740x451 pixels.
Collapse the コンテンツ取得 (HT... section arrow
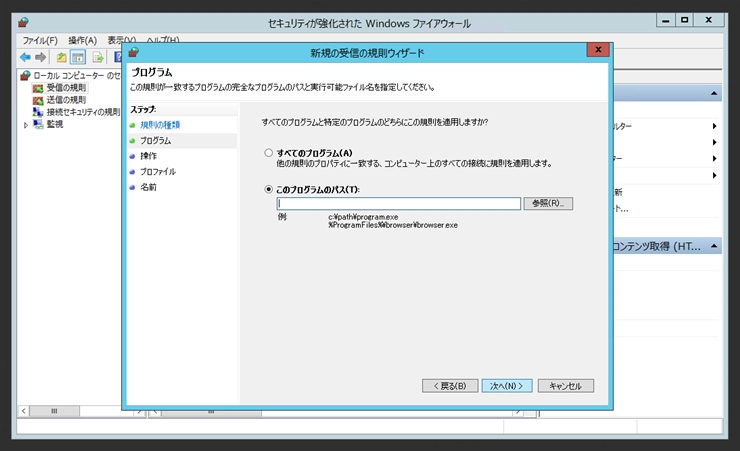[714, 246]
